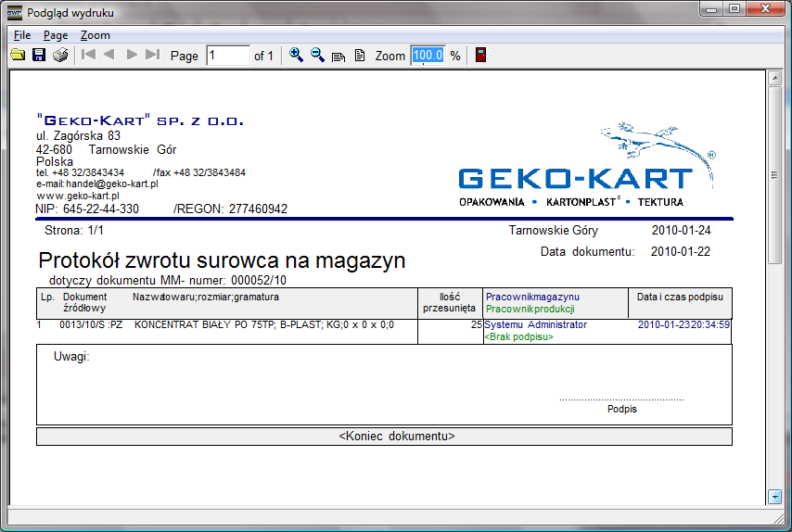Screen dimensions: 792x532
Task: Click the Zoom percentage field
Action: click(x=428, y=56)
